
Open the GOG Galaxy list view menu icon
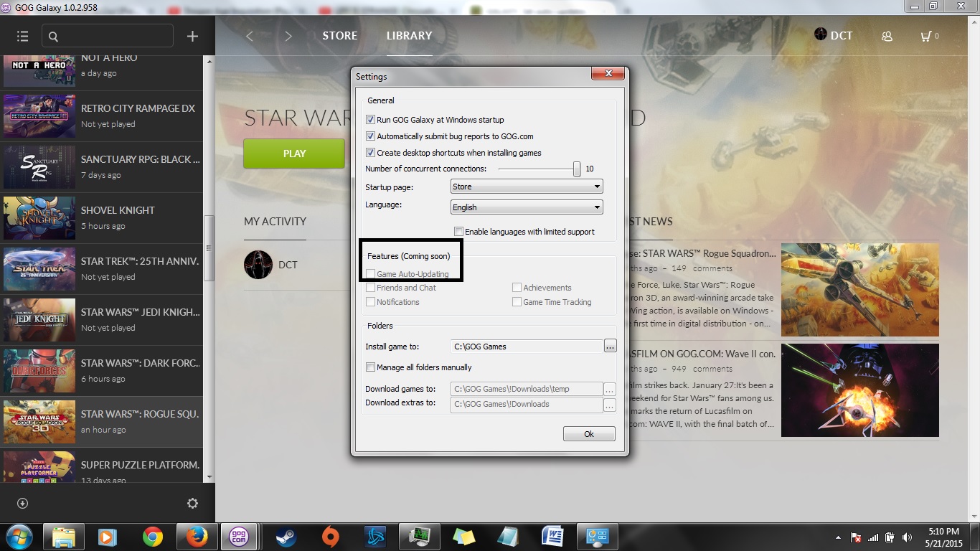click(22, 36)
